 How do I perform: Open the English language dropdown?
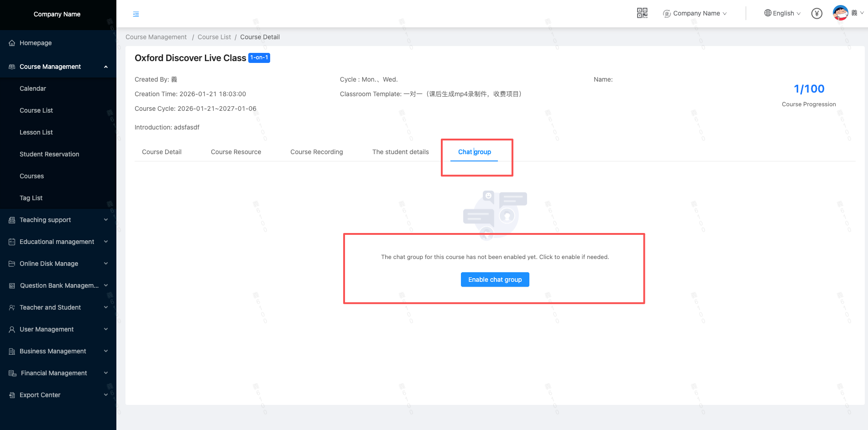(x=783, y=14)
